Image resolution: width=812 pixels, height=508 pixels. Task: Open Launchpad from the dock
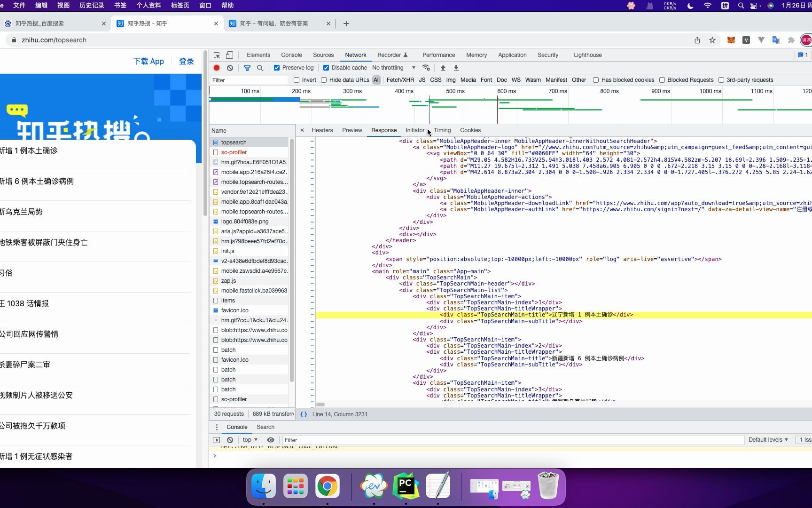[x=296, y=486]
